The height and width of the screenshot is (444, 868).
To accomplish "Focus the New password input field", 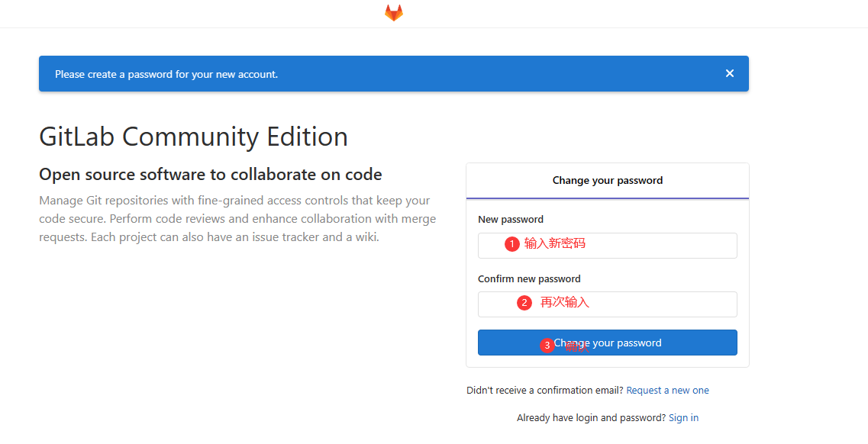I will 607,246.
